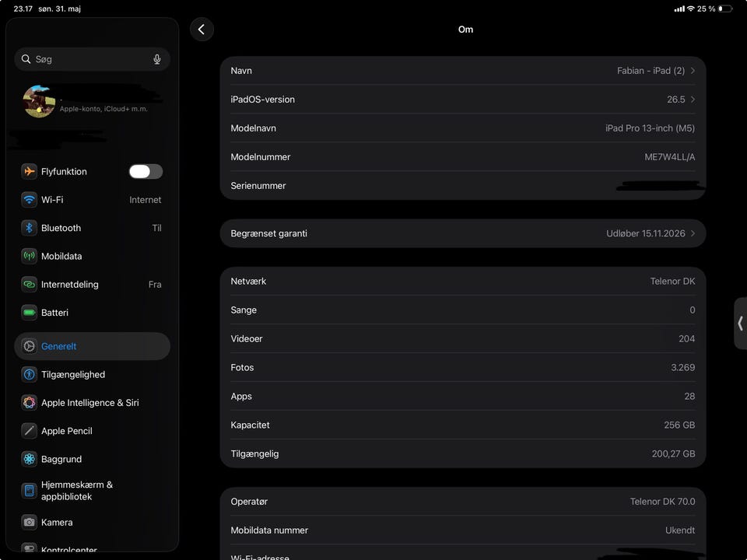Screen dimensions: 747x560
Task: Tap the Apple account profile picture
Action: [39, 101]
